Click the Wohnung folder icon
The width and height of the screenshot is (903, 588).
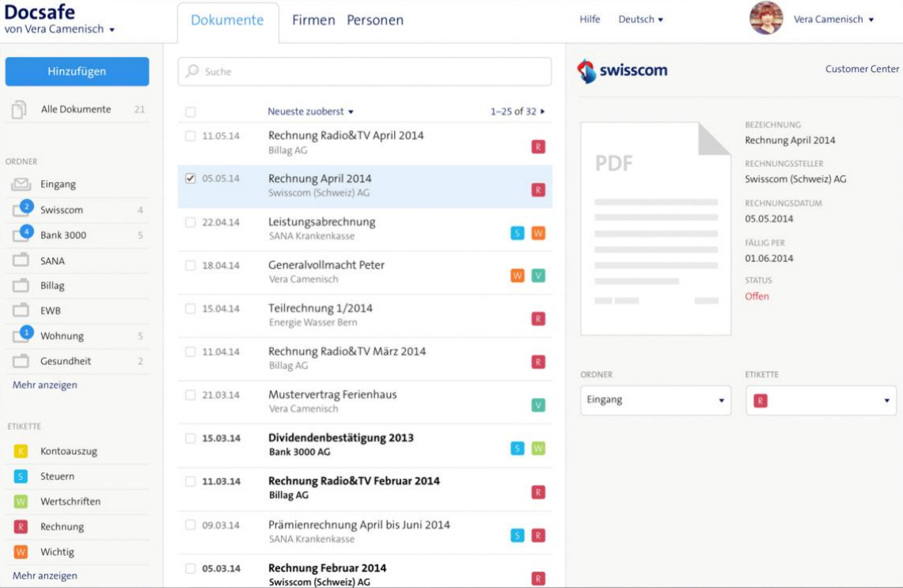(x=21, y=336)
